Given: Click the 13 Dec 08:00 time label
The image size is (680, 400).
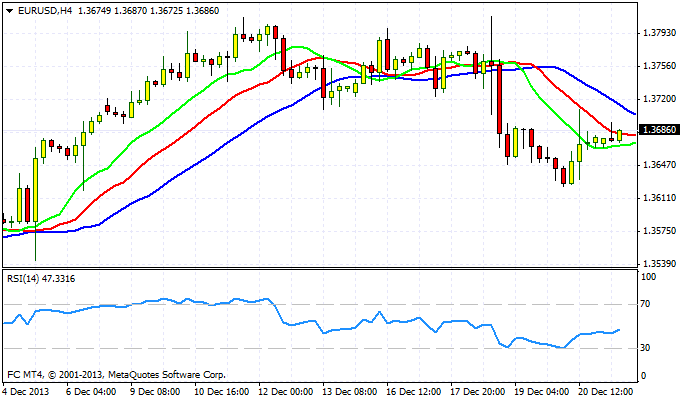Looking at the screenshot, I should [x=350, y=392].
